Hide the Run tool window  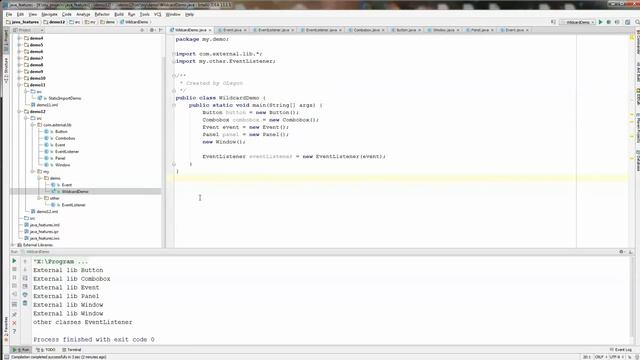(x=630, y=252)
